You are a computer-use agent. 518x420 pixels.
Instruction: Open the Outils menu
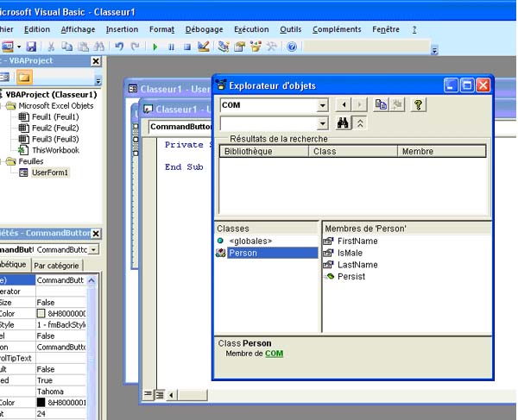pyautogui.click(x=291, y=29)
